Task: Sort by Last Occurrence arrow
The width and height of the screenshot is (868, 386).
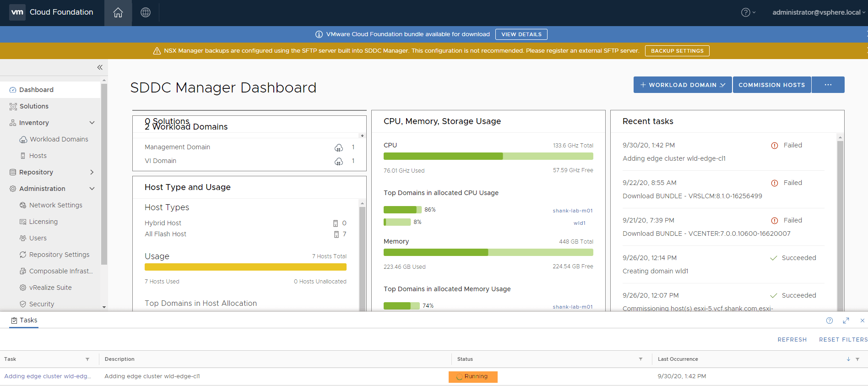Action: pos(848,359)
